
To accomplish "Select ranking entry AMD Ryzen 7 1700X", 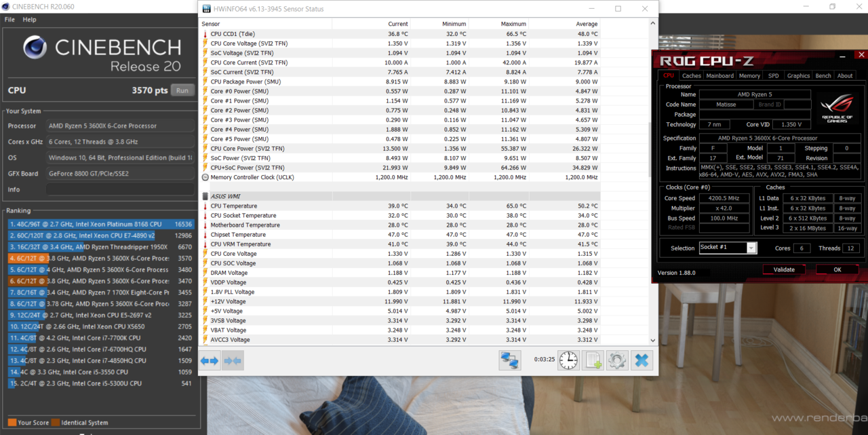I will point(101,292).
